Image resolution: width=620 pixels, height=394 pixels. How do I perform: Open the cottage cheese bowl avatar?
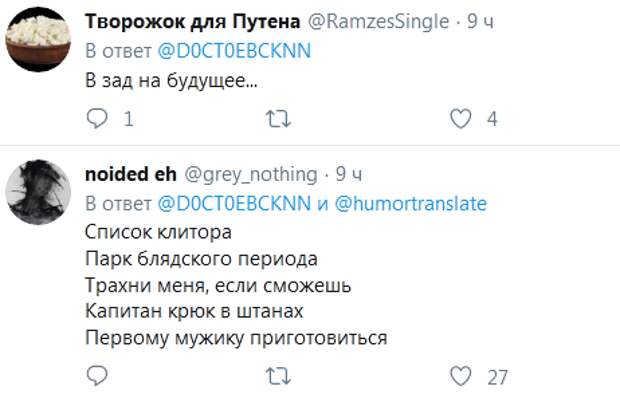click(38, 39)
